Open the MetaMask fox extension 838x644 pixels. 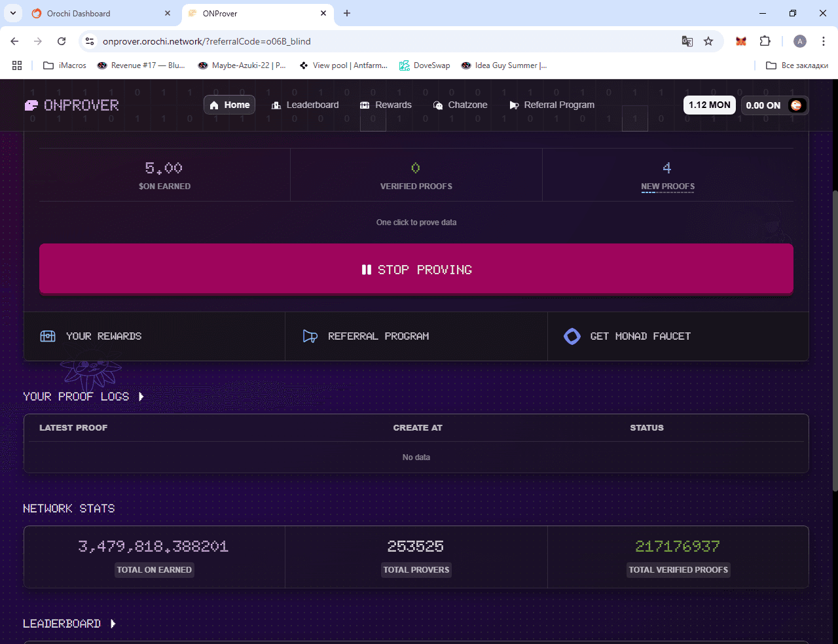[x=741, y=41]
